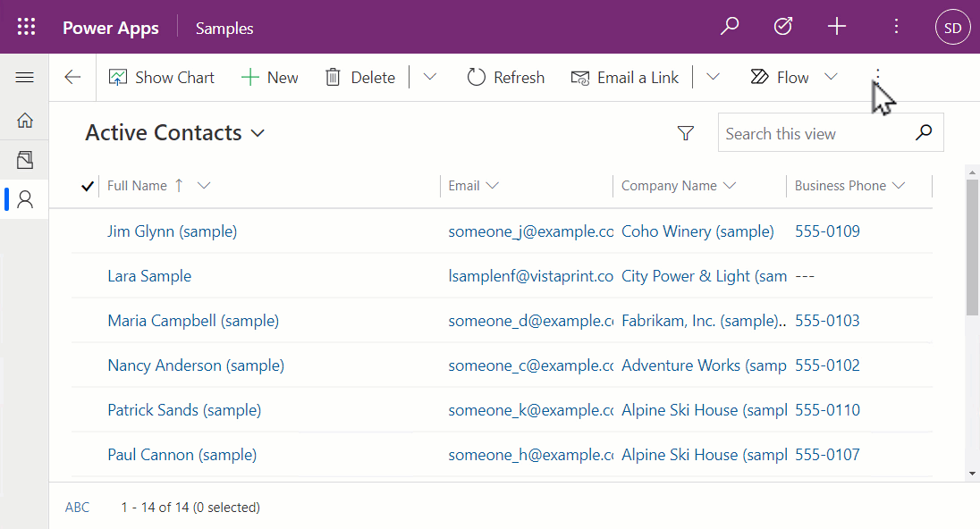Open Lara Sample contact

[149, 276]
